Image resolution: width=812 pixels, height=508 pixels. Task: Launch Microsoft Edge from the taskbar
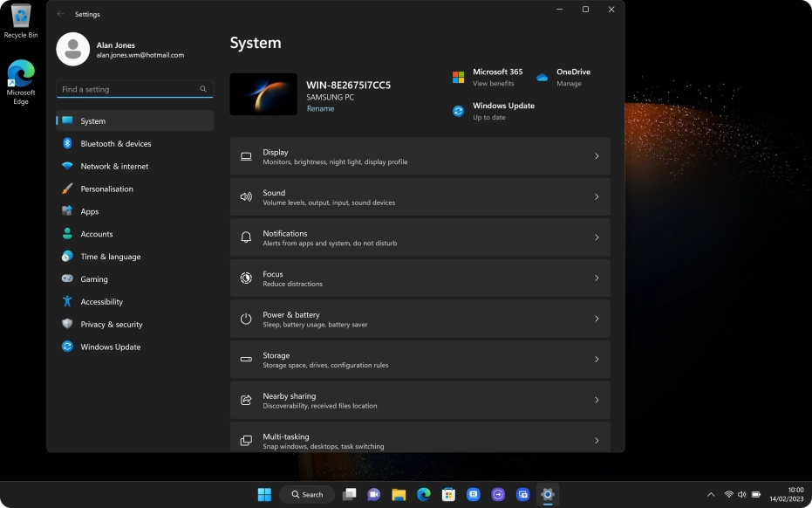pyautogui.click(x=423, y=493)
